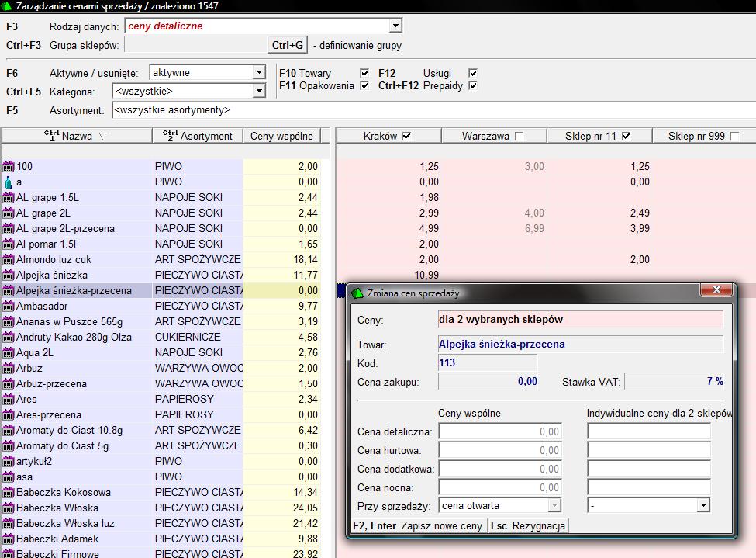Click the icon next to 'Babeczka Kokosowa'
The height and width of the screenshot is (558, 756).
point(9,492)
